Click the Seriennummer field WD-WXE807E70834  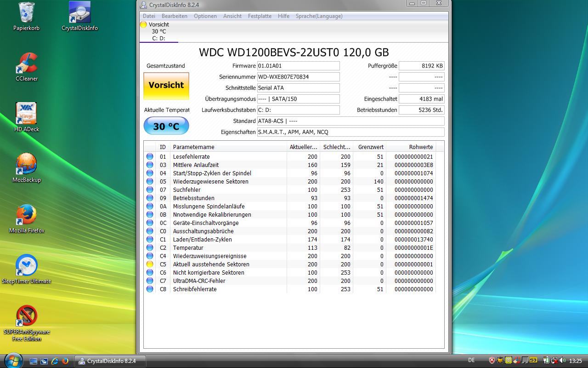pos(298,77)
